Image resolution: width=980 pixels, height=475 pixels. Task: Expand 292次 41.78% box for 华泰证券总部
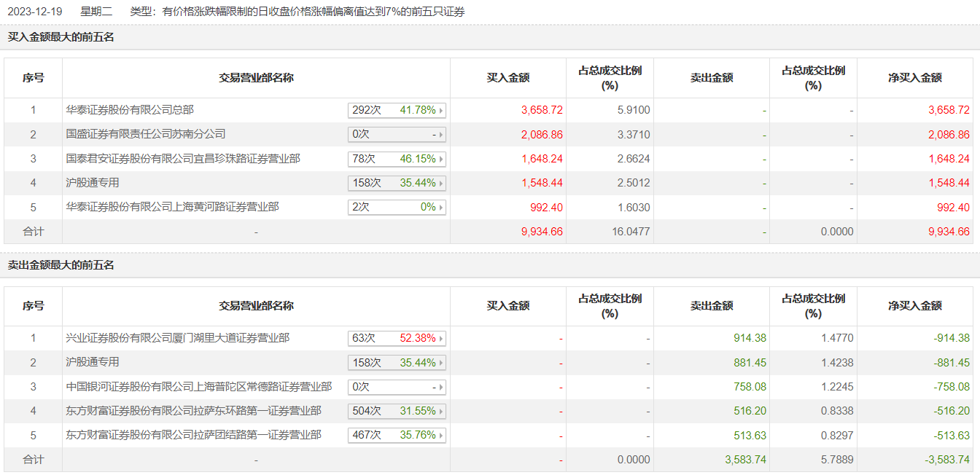[397, 110]
